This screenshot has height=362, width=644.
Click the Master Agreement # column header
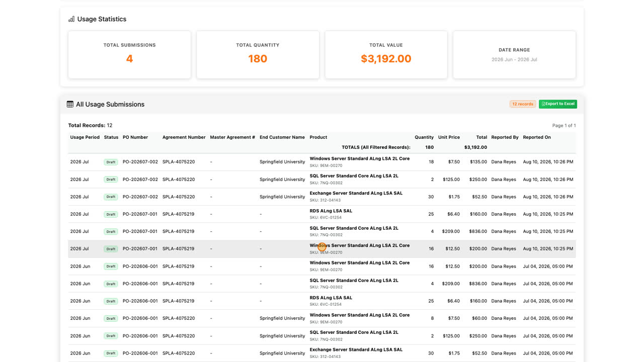tap(232, 137)
